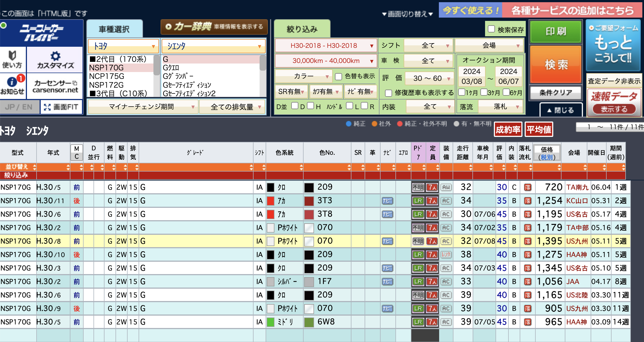Click the sort arrows under グレード column
Image resolution: width=644 pixels, height=342 pixels.
point(251,167)
